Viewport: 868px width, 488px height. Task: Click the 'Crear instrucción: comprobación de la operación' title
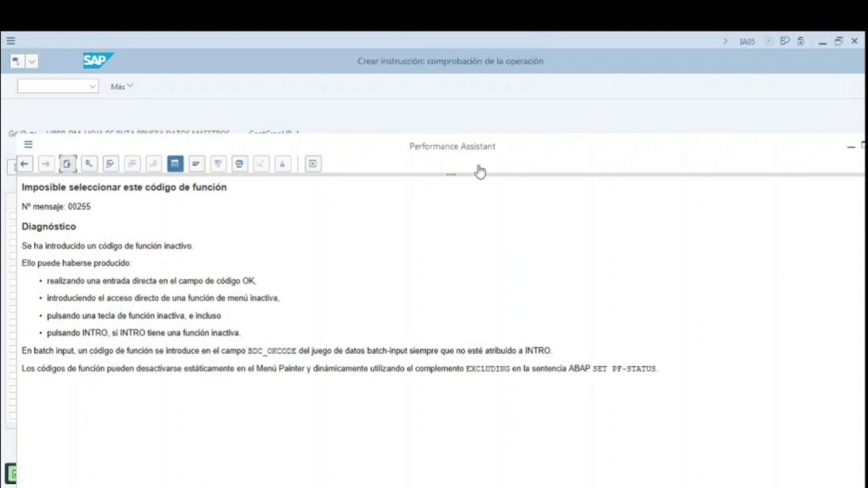tap(450, 61)
